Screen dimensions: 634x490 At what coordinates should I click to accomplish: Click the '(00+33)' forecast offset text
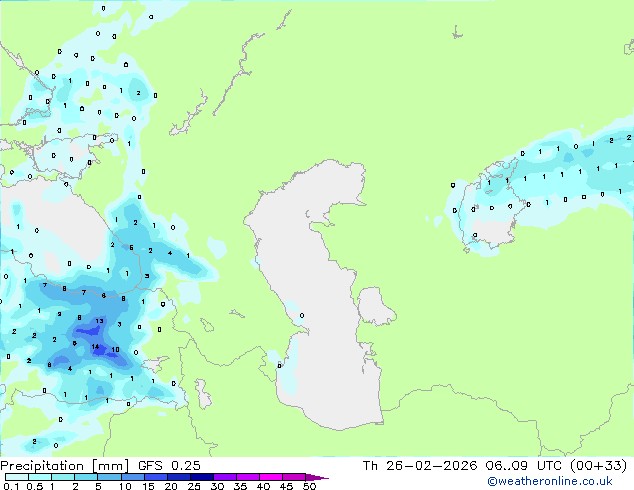click(598, 466)
